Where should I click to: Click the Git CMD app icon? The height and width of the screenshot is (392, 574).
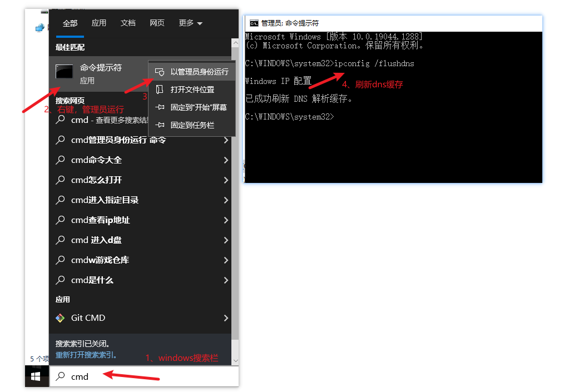[60, 318]
